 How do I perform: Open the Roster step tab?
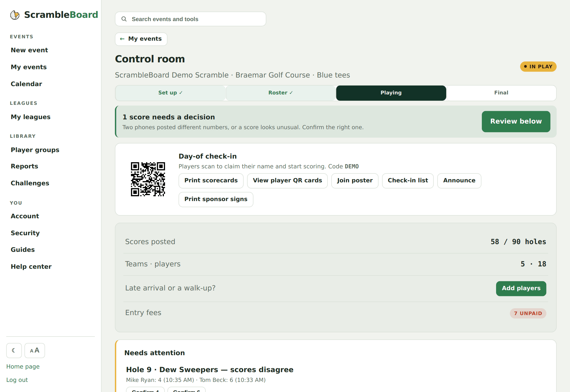[x=281, y=93]
